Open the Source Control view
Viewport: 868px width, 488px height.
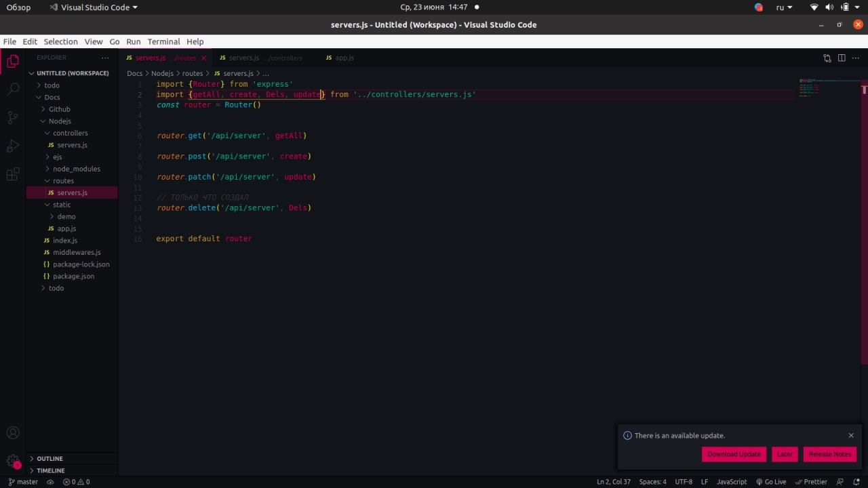click(x=13, y=117)
